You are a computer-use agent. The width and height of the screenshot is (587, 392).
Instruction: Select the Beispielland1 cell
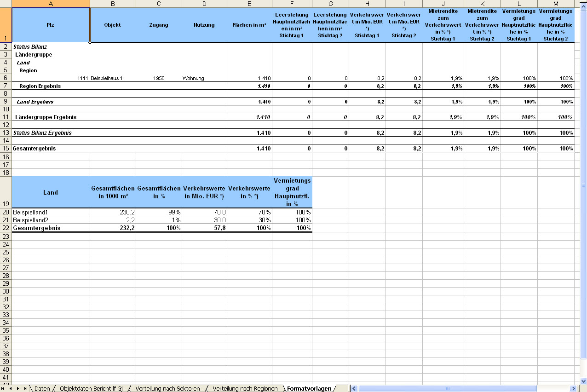coord(51,212)
